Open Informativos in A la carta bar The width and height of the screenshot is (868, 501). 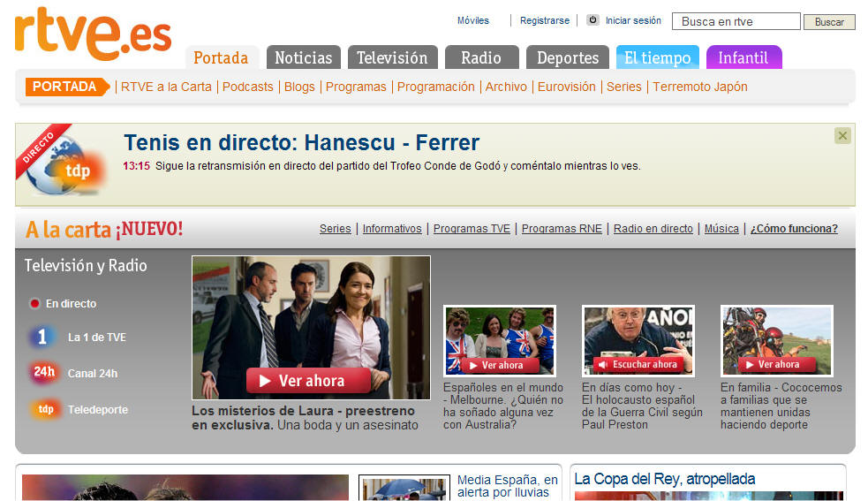click(392, 228)
